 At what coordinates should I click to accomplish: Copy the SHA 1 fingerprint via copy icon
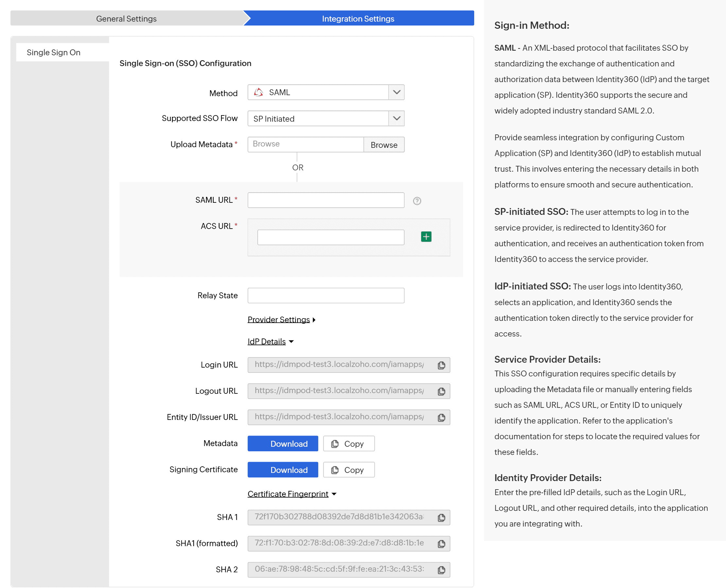(441, 517)
